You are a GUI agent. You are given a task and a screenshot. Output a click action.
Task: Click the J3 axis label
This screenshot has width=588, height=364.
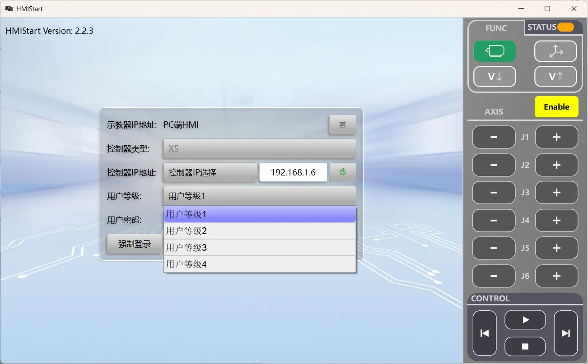525,193
